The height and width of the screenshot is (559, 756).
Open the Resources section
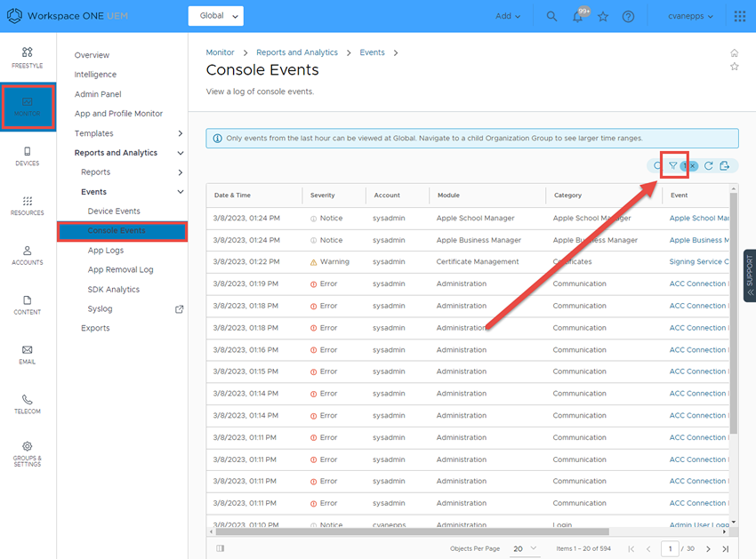point(27,206)
